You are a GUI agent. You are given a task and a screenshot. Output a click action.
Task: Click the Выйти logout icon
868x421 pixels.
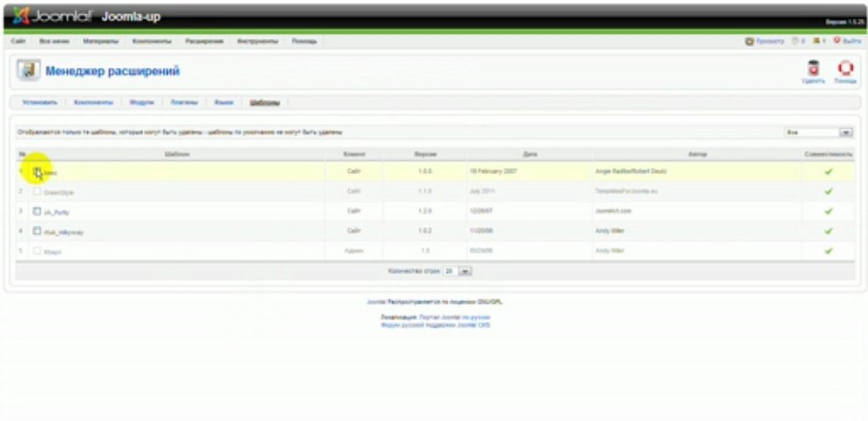(x=837, y=42)
